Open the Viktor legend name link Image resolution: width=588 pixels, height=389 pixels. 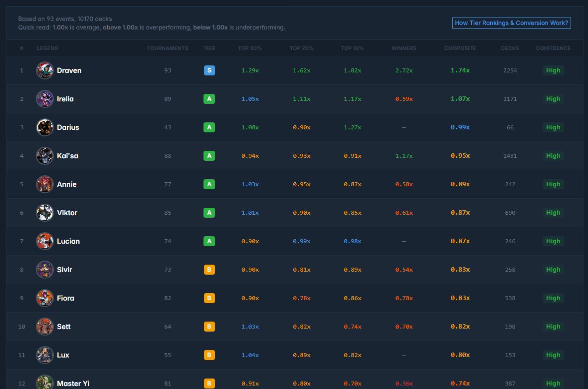[67, 213]
